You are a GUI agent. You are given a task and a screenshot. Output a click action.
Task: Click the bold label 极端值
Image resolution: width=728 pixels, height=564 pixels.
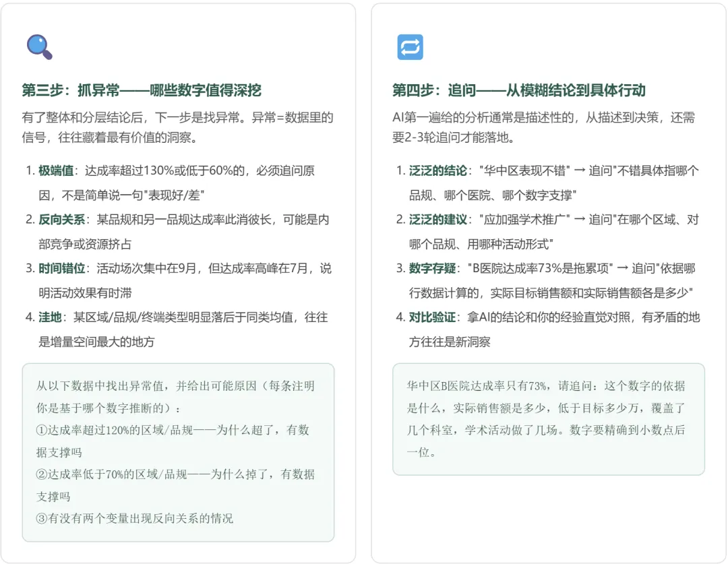click(x=56, y=171)
